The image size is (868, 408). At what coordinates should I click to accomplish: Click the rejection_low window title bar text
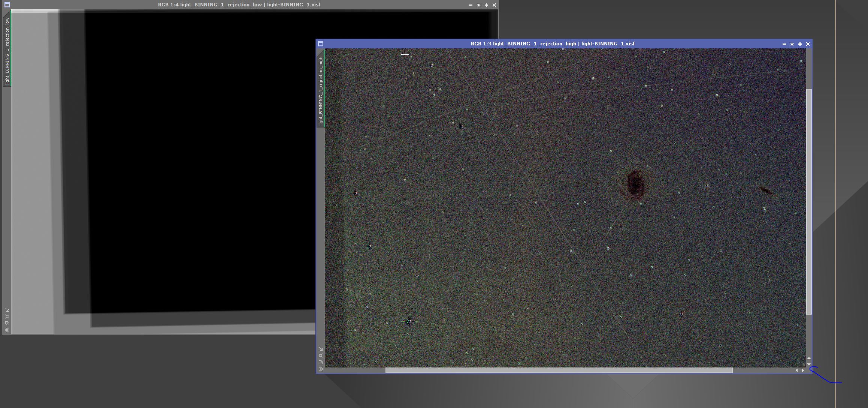[239, 5]
